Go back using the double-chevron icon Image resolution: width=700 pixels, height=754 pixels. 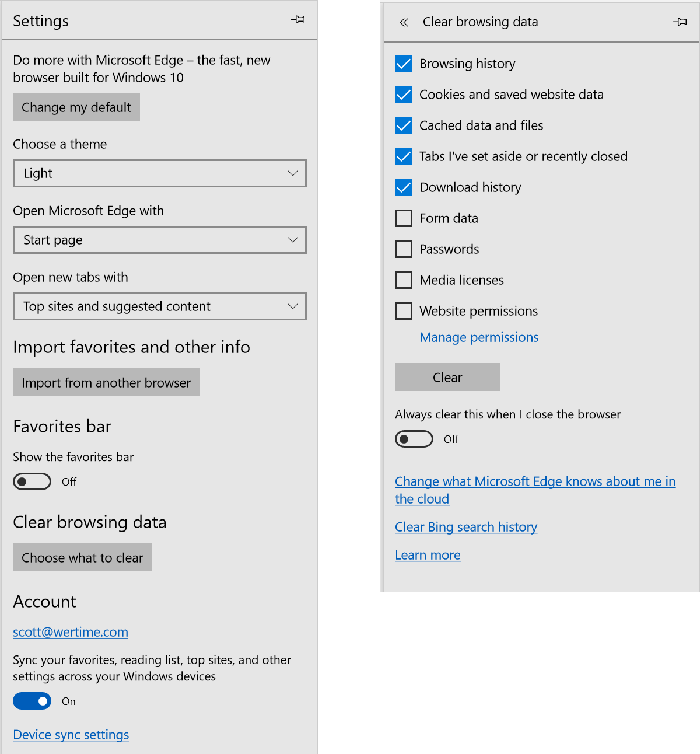[404, 22]
